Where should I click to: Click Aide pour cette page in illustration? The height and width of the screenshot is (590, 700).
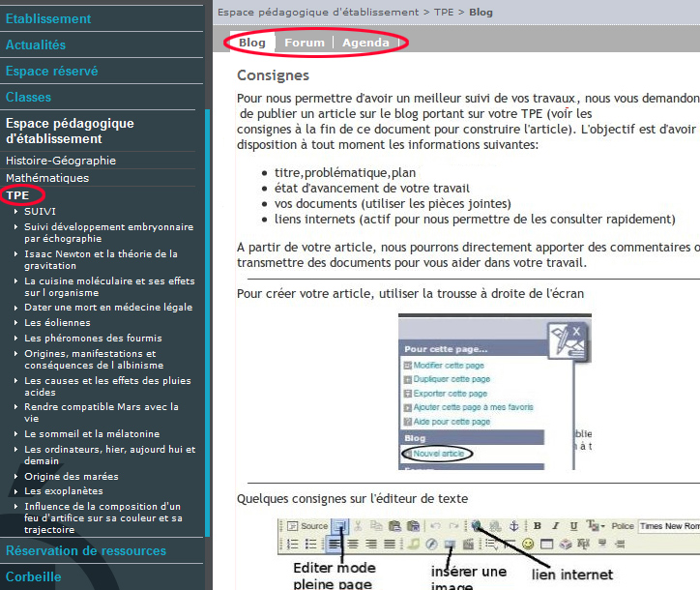(452, 422)
